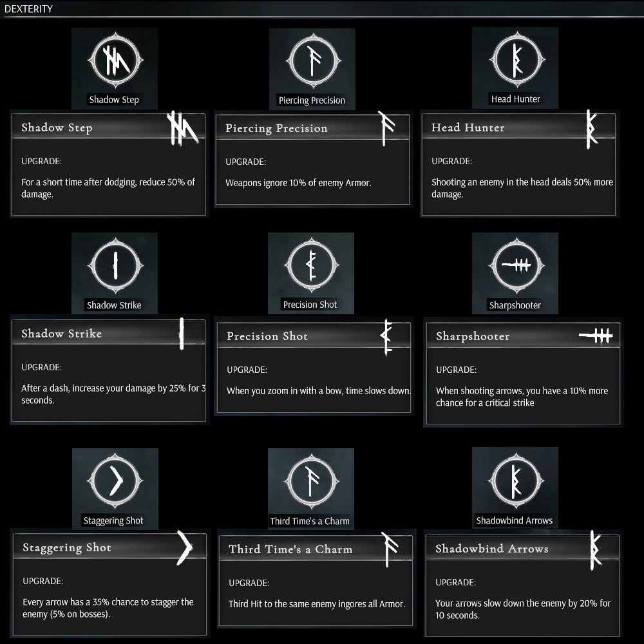This screenshot has height=644, width=644.
Task: Click the Head Hunter card header title
Action: tap(468, 128)
